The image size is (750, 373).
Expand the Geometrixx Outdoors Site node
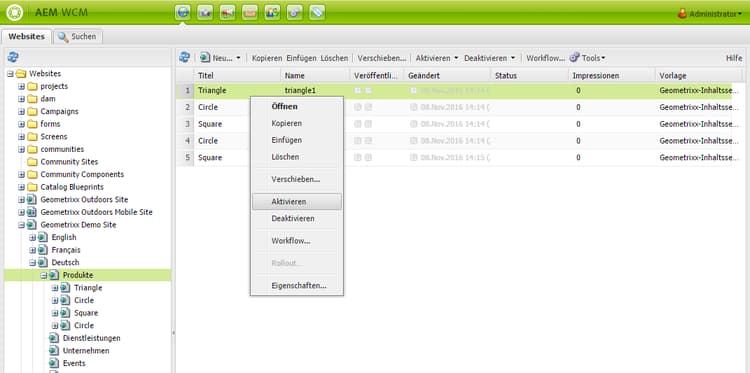tap(22, 199)
